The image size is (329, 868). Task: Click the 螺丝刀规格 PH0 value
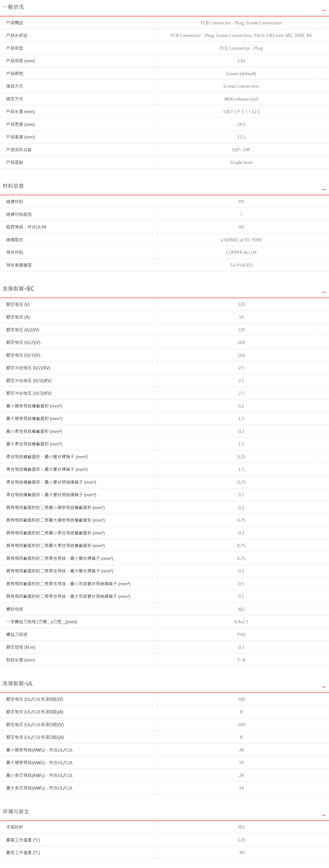[x=241, y=635]
